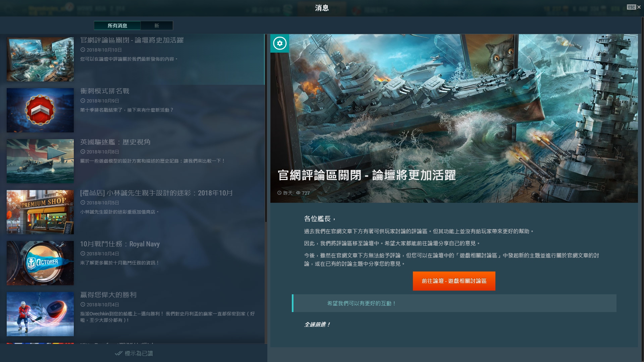Open the 贏得您偉大的勝利 news headline

[108, 295]
